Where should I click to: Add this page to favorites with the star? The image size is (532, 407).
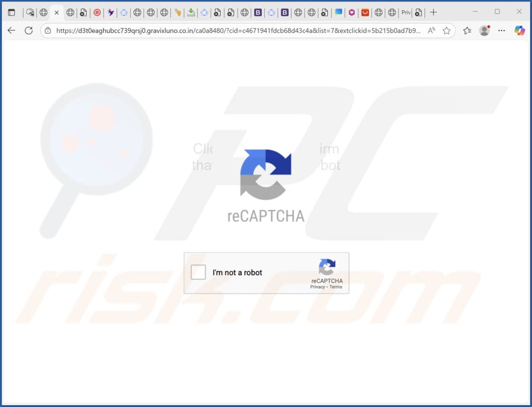[446, 30]
